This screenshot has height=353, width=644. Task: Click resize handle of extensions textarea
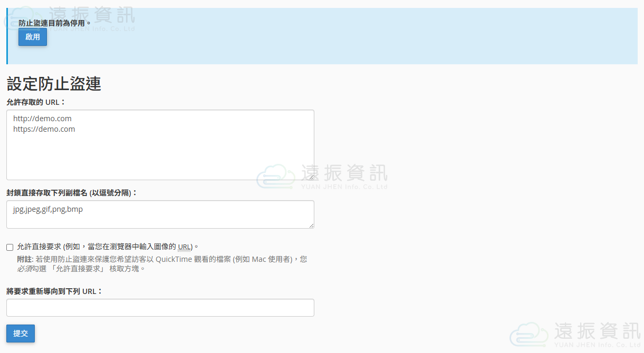point(311,225)
